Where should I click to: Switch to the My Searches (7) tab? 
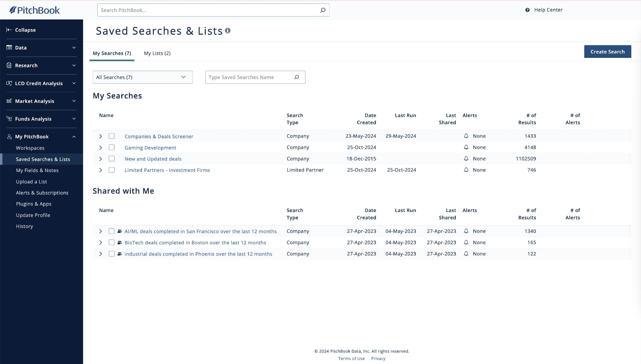click(112, 53)
